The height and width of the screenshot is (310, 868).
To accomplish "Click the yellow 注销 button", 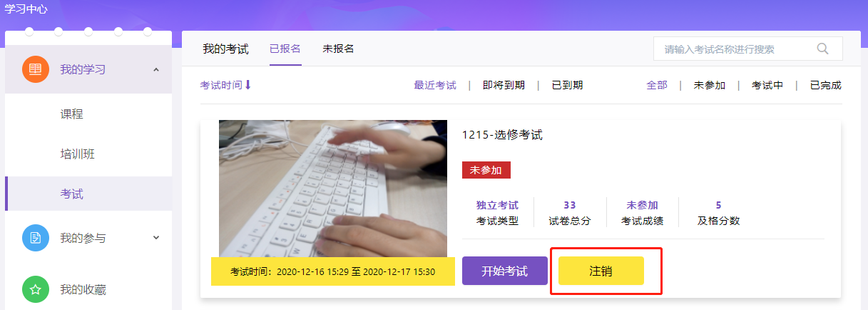I will click(x=601, y=271).
